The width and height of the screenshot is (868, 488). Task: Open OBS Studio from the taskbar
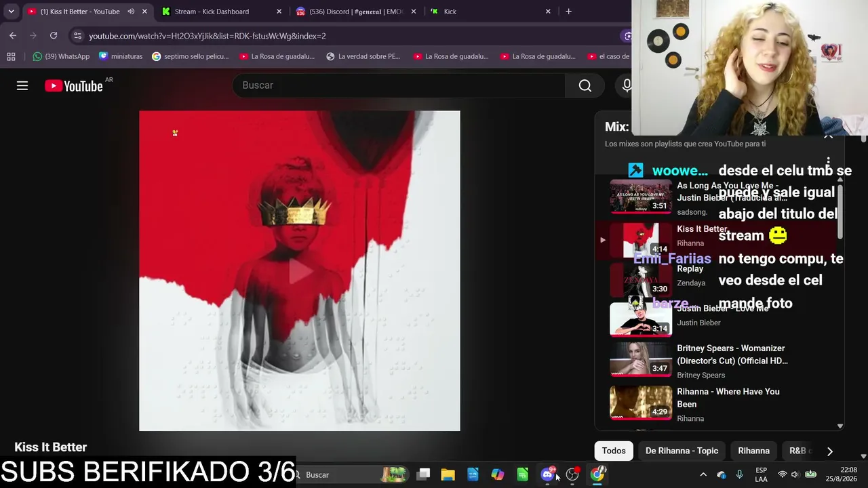point(572,474)
